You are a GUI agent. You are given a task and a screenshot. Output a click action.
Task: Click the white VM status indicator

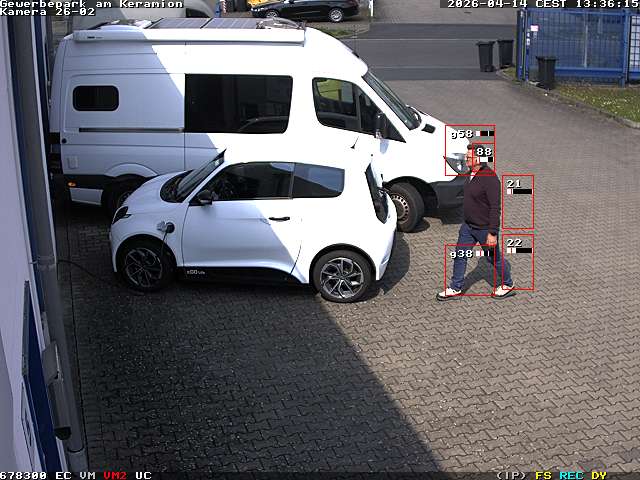point(88,475)
